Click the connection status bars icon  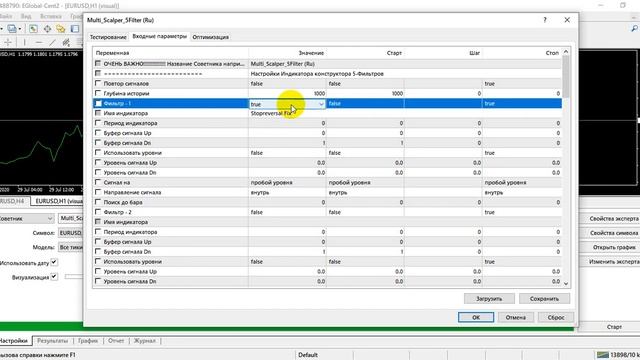tap(603, 355)
